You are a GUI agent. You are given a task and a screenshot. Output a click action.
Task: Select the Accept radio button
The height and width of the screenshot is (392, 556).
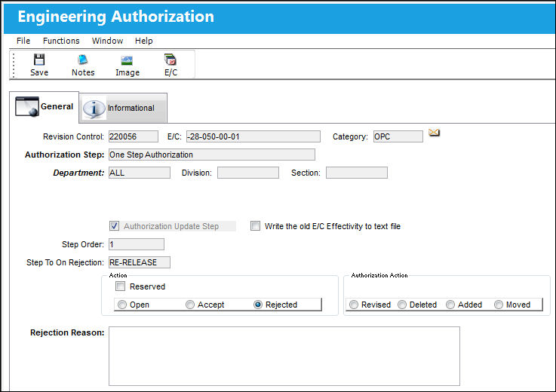[x=190, y=305]
